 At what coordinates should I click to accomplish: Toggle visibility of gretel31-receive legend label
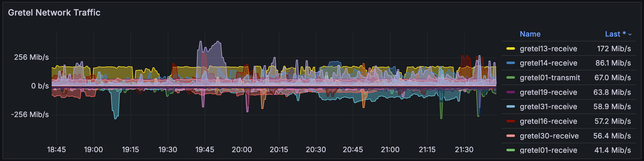pos(548,107)
